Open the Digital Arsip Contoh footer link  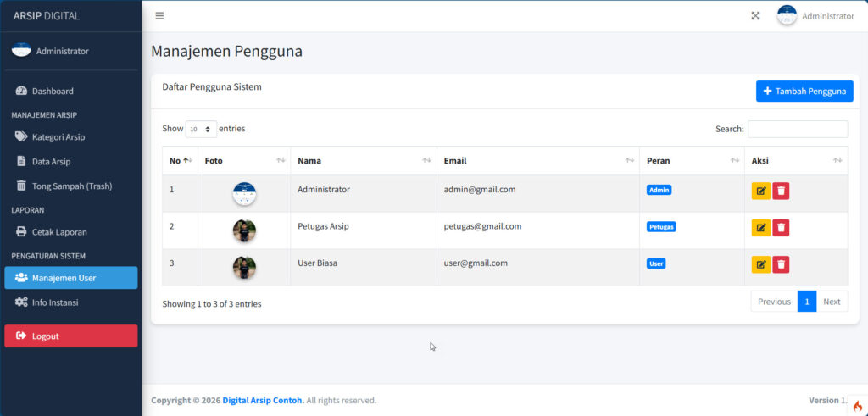tap(263, 401)
